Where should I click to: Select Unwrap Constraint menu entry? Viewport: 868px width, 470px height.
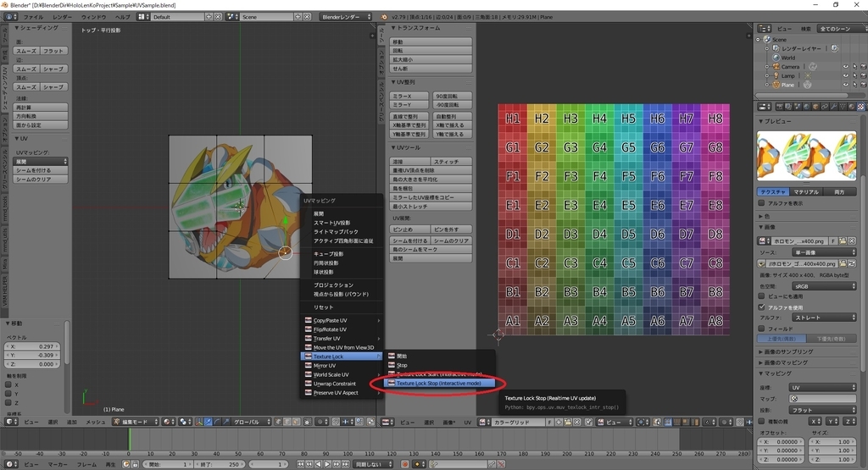point(342,384)
